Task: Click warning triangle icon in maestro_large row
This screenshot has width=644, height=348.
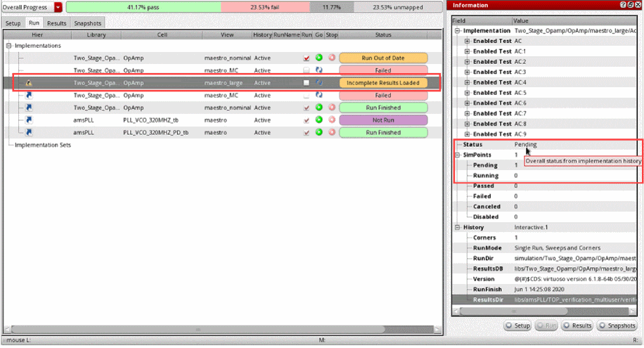Action: pyautogui.click(x=29, y=82)
